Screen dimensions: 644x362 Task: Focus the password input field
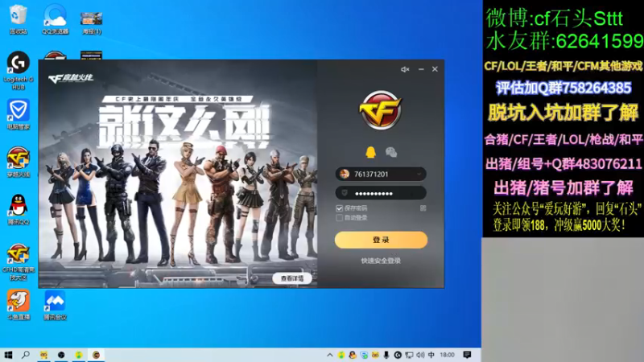[381, 193]
